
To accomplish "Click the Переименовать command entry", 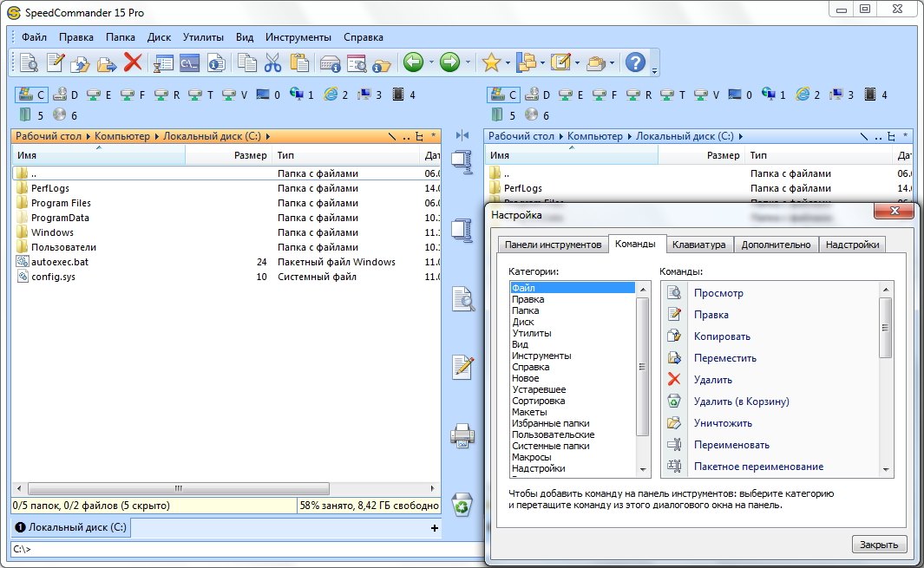I will coord(731,445).
